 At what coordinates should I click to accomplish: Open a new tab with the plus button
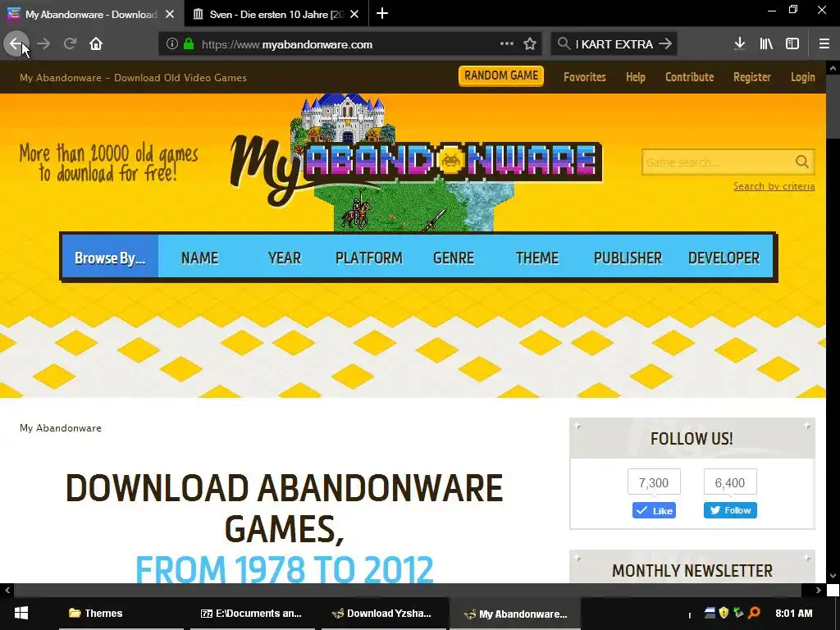pyautogui.click(x=382, y=14)
